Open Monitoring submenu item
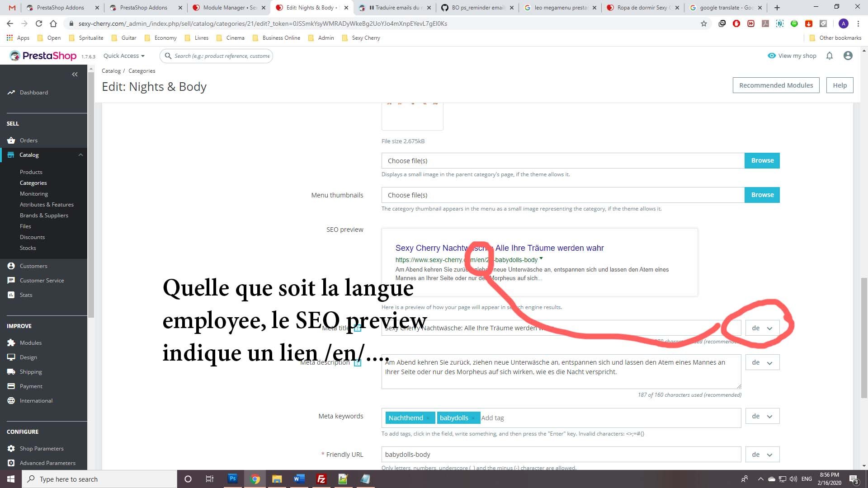 coord(33,193)
